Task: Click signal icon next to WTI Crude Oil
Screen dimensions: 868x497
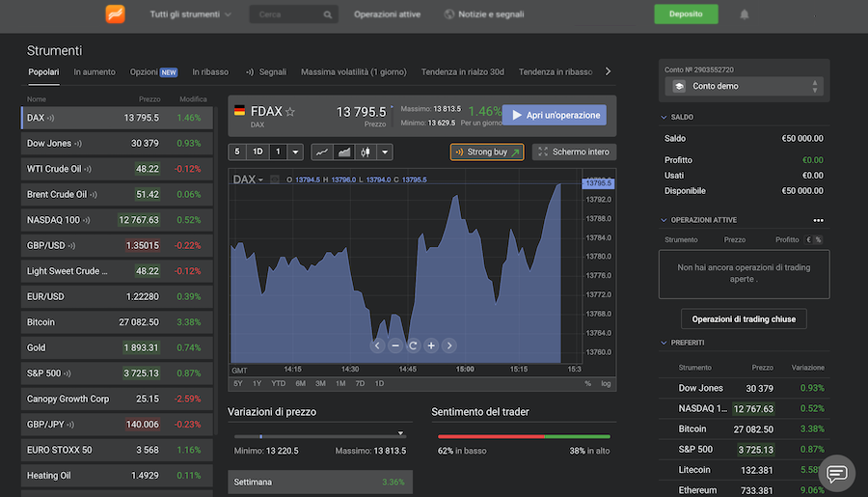Action: coord(88,169)
